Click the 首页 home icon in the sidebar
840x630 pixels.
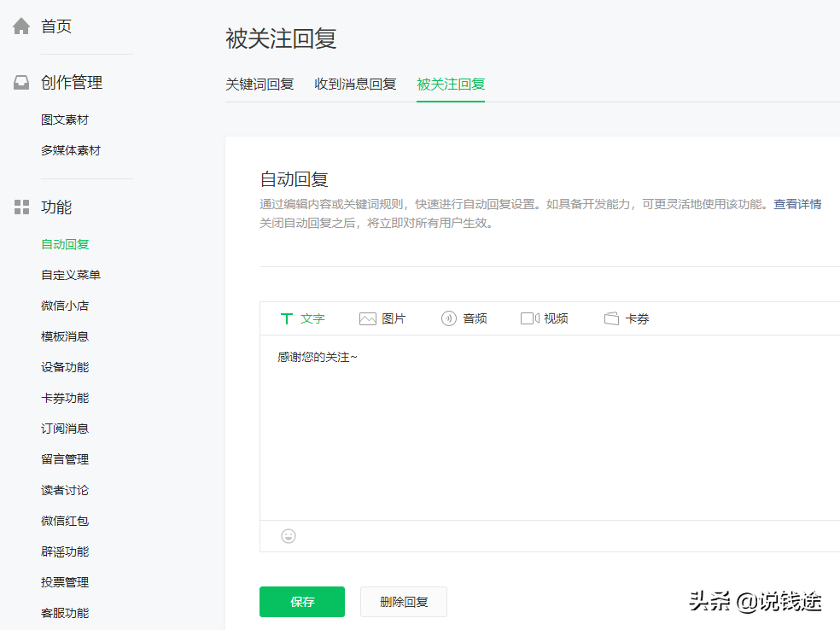[x=20, y=25]
